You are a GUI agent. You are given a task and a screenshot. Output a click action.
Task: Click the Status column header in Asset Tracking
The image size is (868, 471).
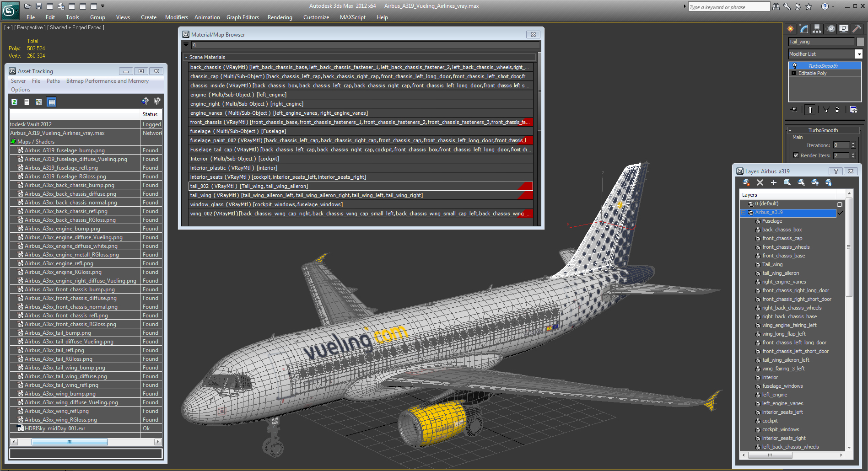tap(151, 114)
